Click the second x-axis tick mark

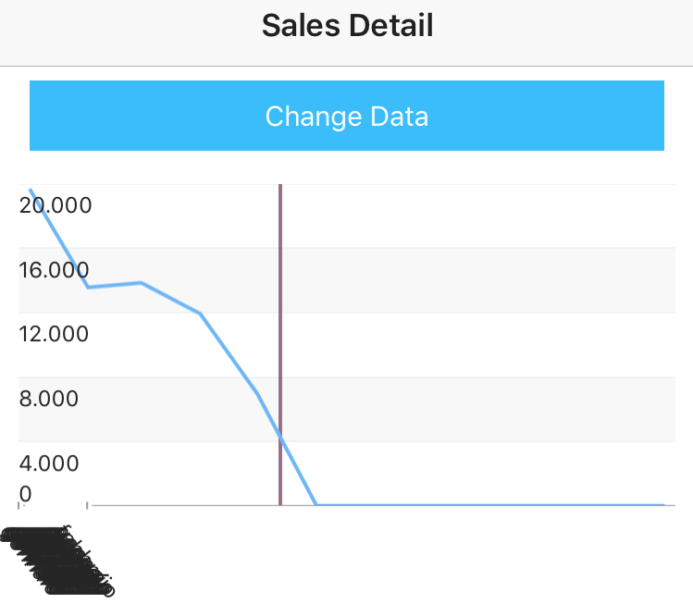[x=87, y=506]
